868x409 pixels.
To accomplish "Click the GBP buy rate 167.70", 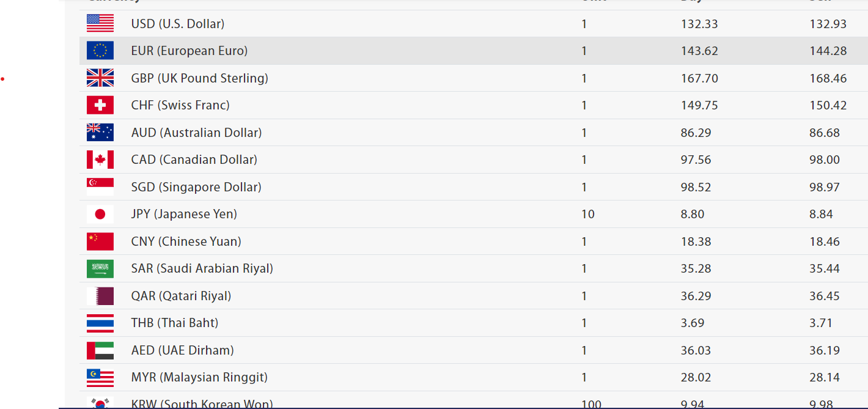I will [700, 78].
